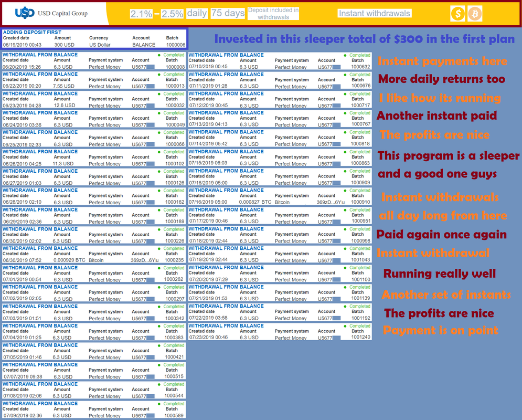This screenshot has height=420, width=522.
Task: Click the USD Capital Group logo
Action: click(51, 13)
